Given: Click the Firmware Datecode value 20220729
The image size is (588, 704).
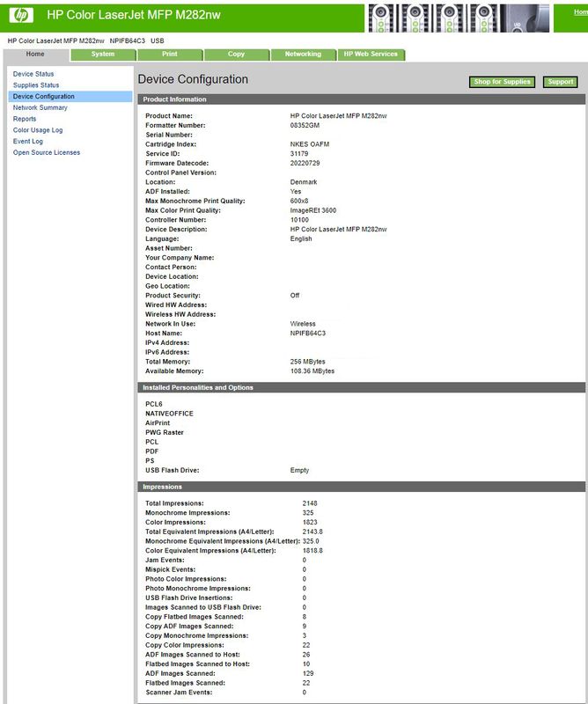Looking at the screenshot, I should coord(305,163).
